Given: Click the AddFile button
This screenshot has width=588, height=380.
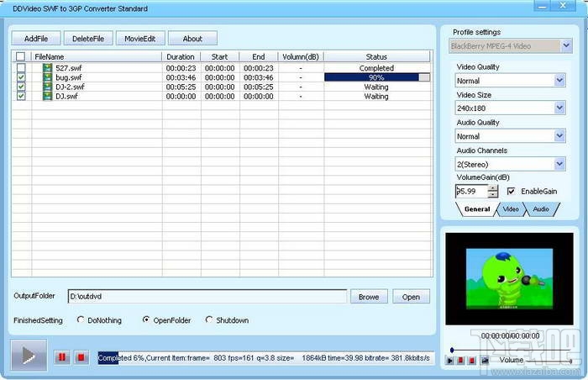Looking at the screenshot, I should [x=36, y=39].
